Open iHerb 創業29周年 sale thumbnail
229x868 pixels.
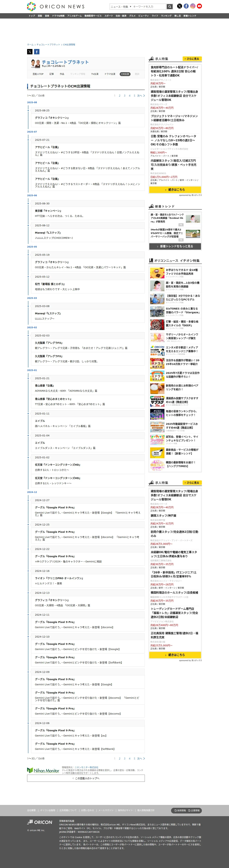(193, 233)
